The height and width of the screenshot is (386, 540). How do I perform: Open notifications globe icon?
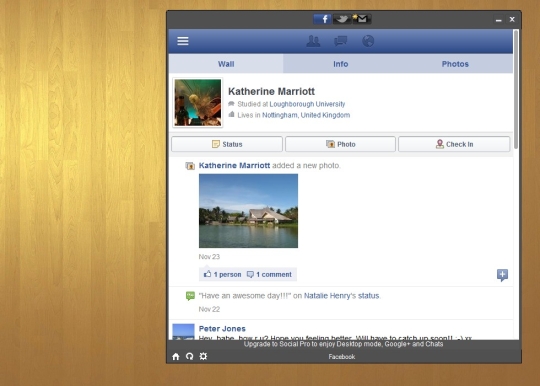pyautogui.click(x=368, y=41)
